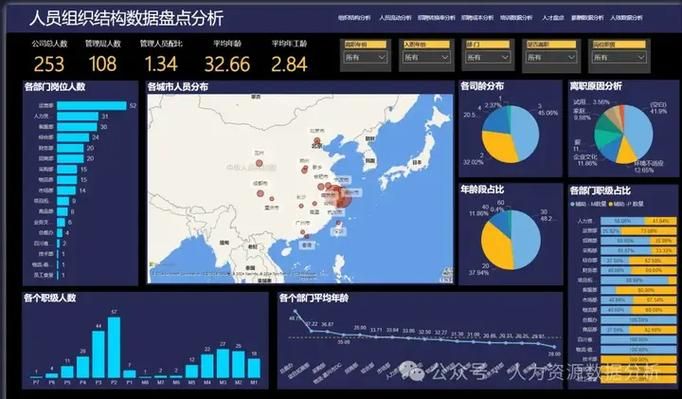
Task: Select the 平均年龄 value 32.66
Action: [x=227, y=64]
